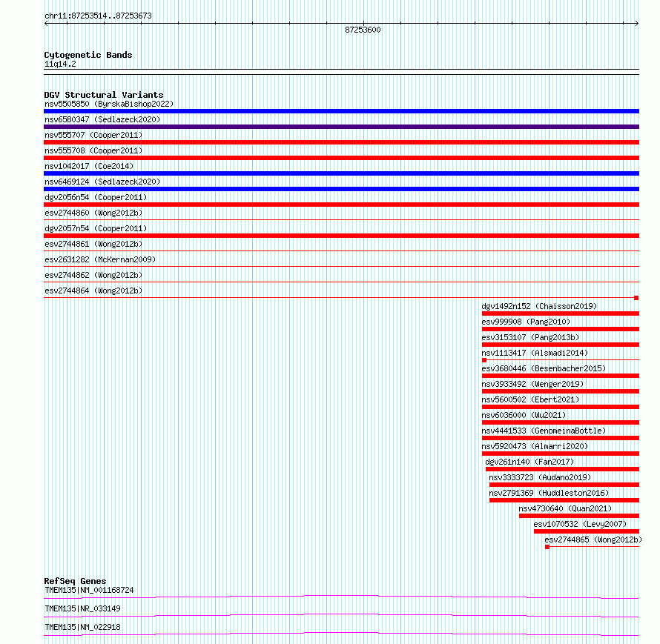Open esv2744865 (Wong2012b) label
The width and height of the screenshot is (660, 644).
coord(593,540)
